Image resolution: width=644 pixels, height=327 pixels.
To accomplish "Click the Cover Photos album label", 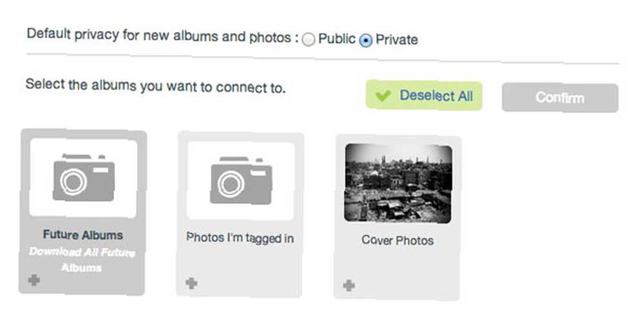I will [397, 240].
